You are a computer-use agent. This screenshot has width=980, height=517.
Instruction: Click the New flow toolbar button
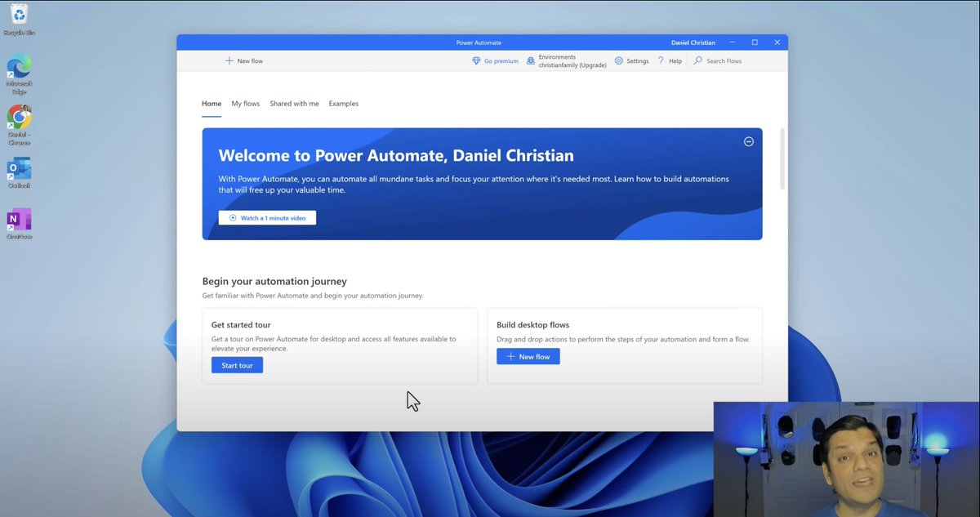click(x=244, y=61)
